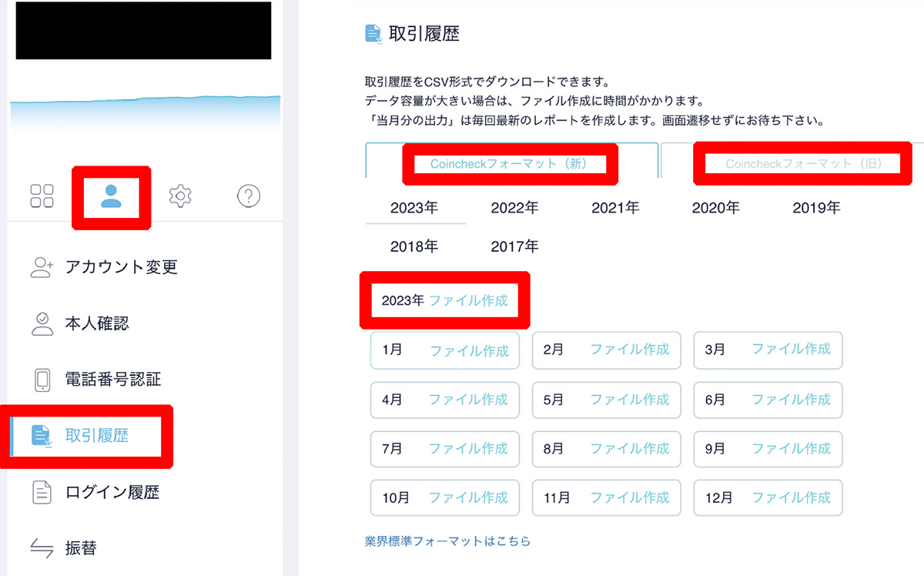Select the 2018年 year tab
Screen dimensions: 924x576
pos(414,246)
